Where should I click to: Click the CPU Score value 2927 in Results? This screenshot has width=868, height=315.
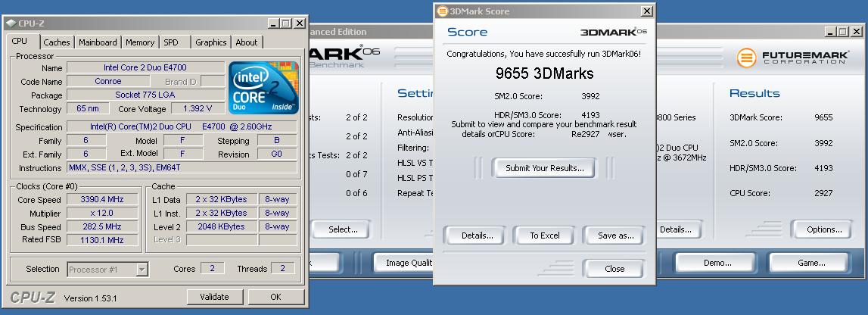coord(823,193)
